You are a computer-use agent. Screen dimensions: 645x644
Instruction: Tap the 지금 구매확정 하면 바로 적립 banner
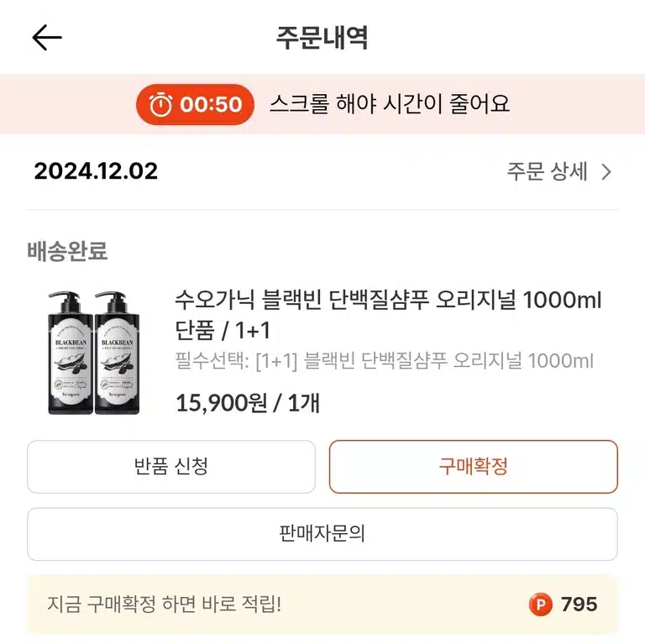pyautogui.click(x=322, y=604)
